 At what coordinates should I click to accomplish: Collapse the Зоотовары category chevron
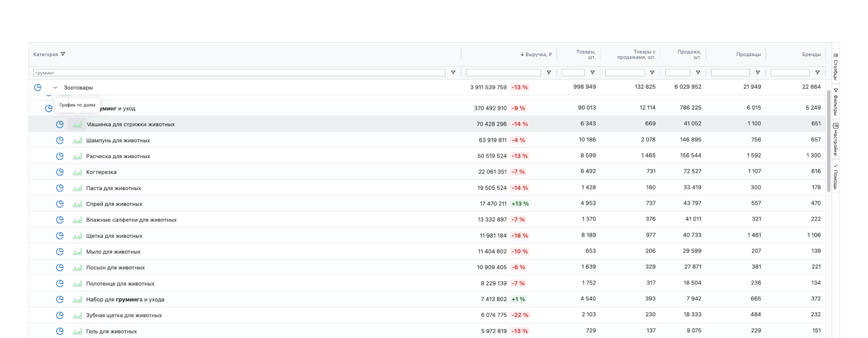[x=55, y=87]
